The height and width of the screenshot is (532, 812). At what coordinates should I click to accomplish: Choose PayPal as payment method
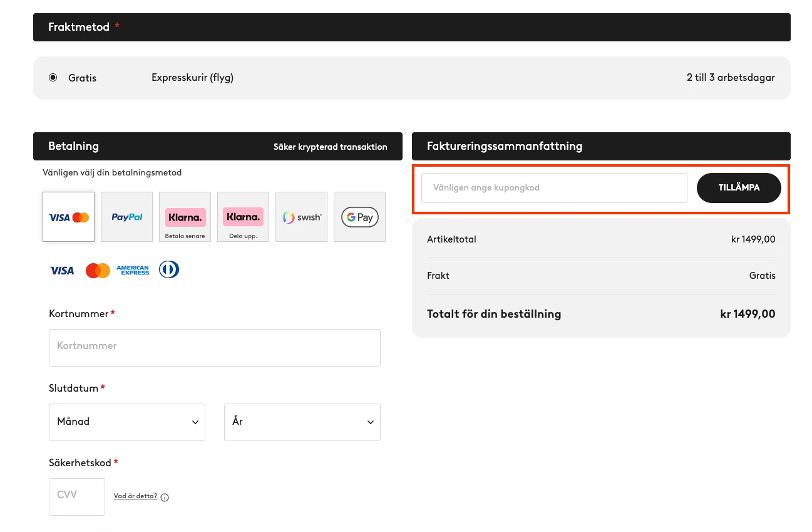coord(126,217)
